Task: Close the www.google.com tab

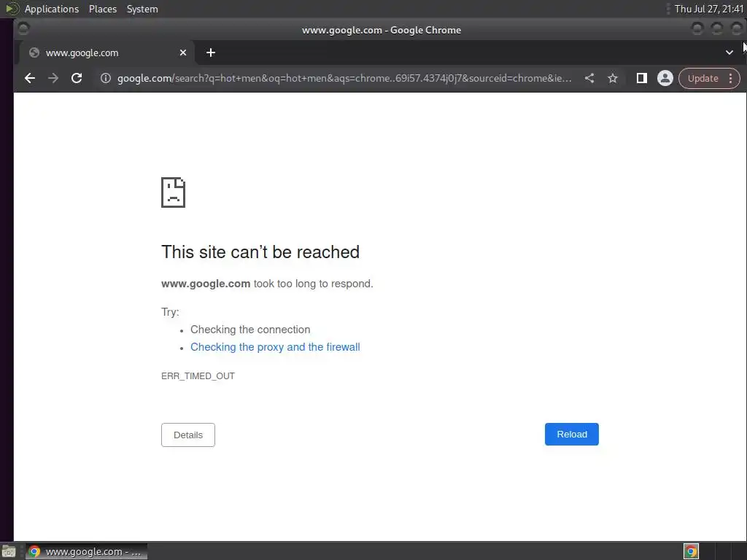Action: [183, 52]
